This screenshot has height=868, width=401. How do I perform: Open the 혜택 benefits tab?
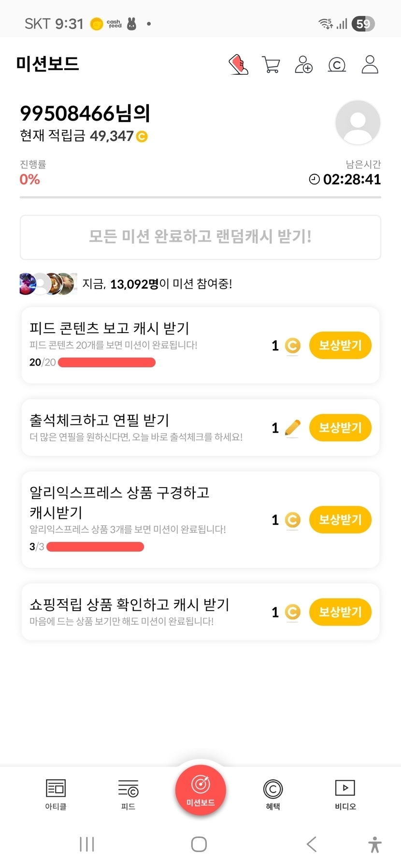[273, 794]
